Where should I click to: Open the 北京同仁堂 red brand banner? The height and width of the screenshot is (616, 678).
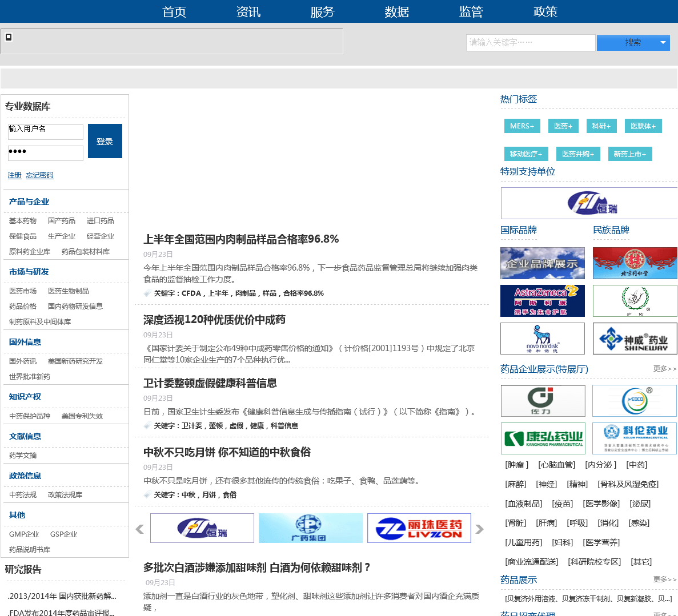[x=635, y=263]
